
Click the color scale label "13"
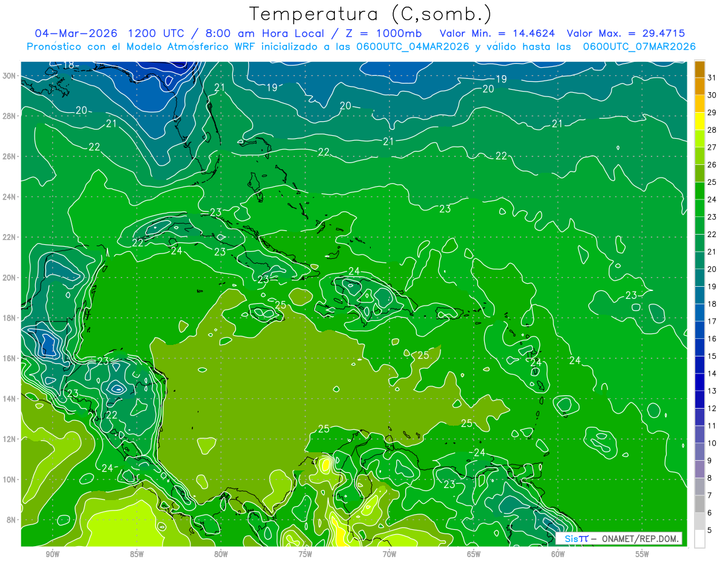point(712,391)
